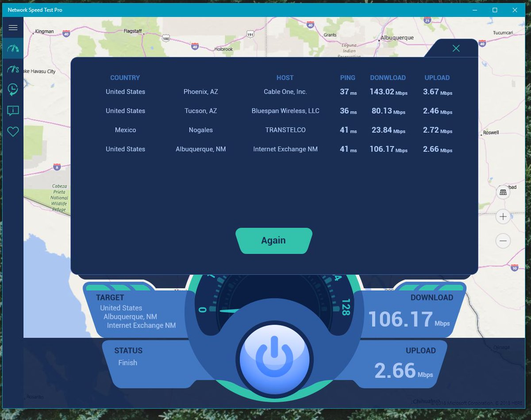Select the speed test gauge icon

tap(13, 49)
